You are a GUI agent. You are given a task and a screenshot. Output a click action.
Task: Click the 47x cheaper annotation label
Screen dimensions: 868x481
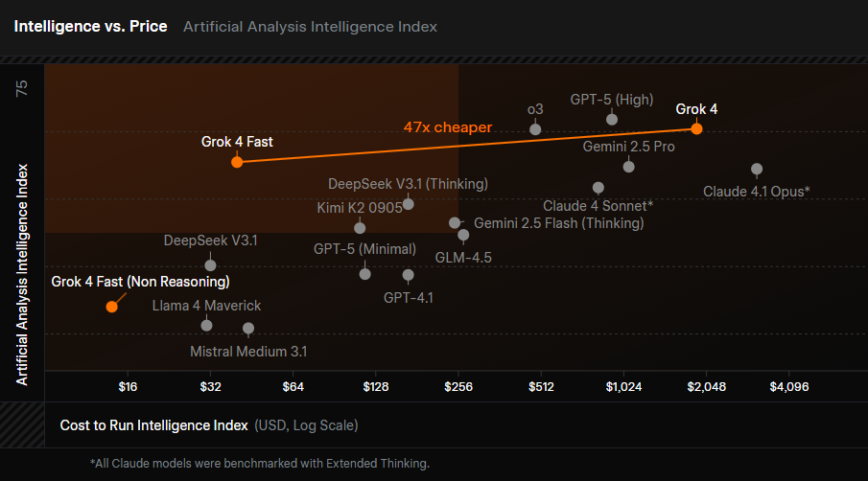click(x=447, y=126)
